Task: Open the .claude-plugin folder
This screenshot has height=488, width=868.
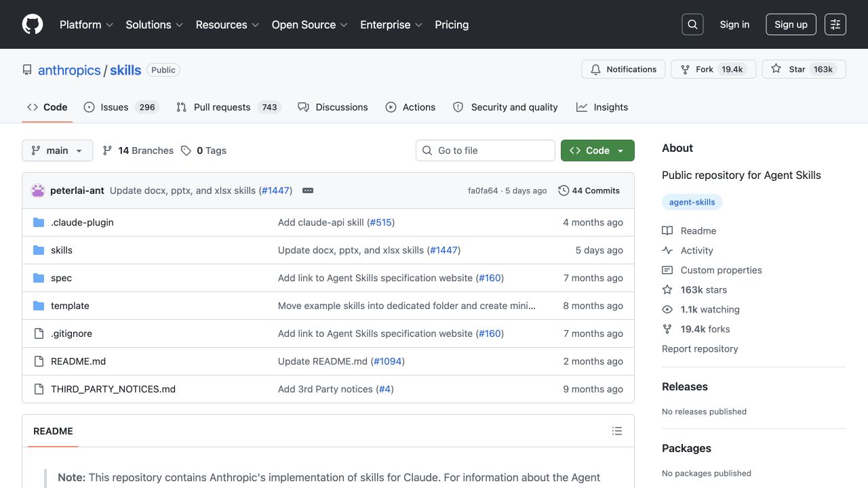Action: point(82,222)
